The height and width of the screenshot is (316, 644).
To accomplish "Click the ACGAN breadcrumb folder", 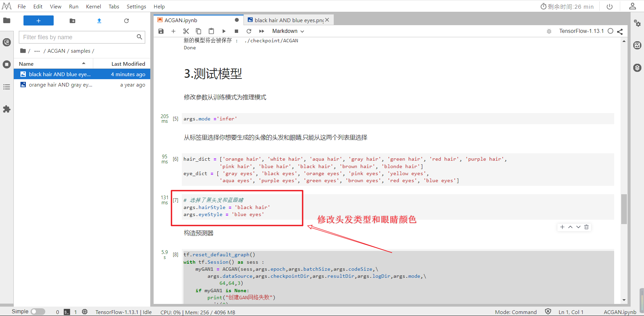I will click(56, 51).
